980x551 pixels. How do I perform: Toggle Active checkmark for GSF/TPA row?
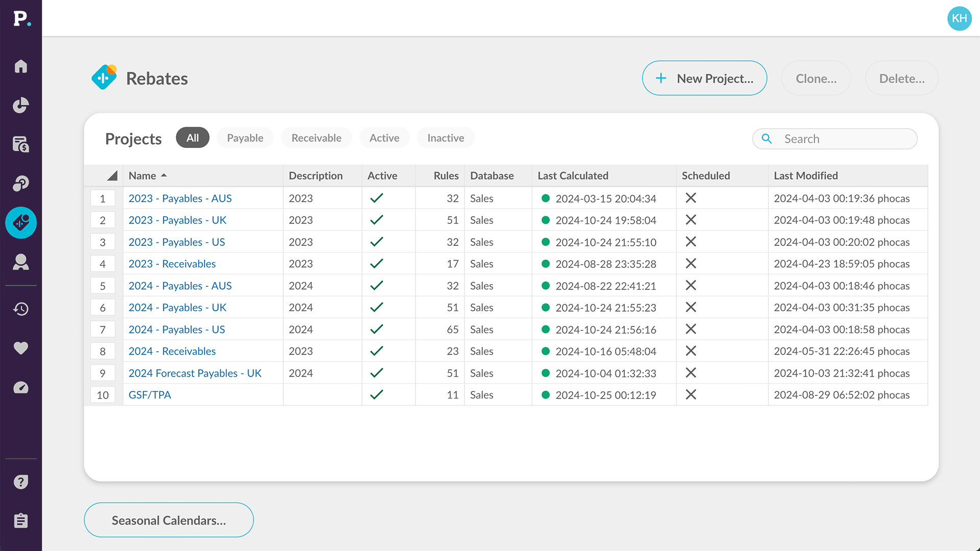click(x=377, y=394)
